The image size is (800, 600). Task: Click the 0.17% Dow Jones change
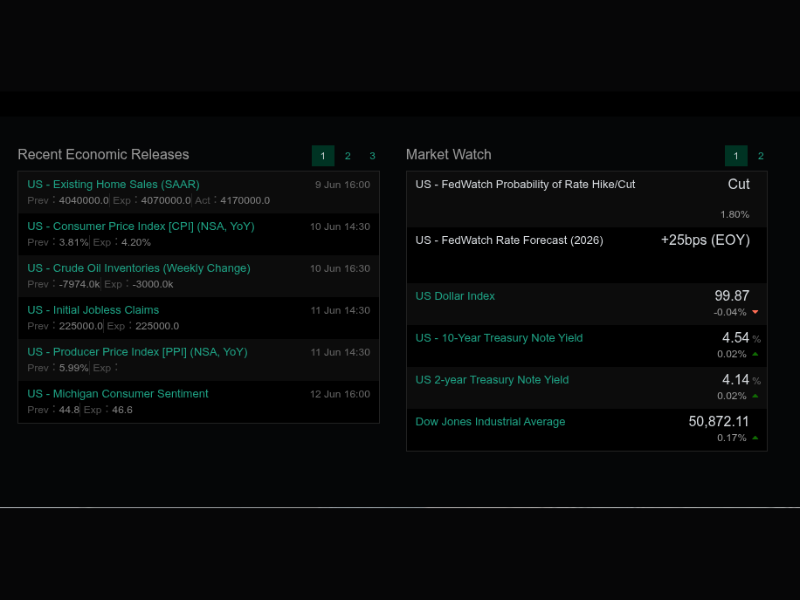(732, 437)
